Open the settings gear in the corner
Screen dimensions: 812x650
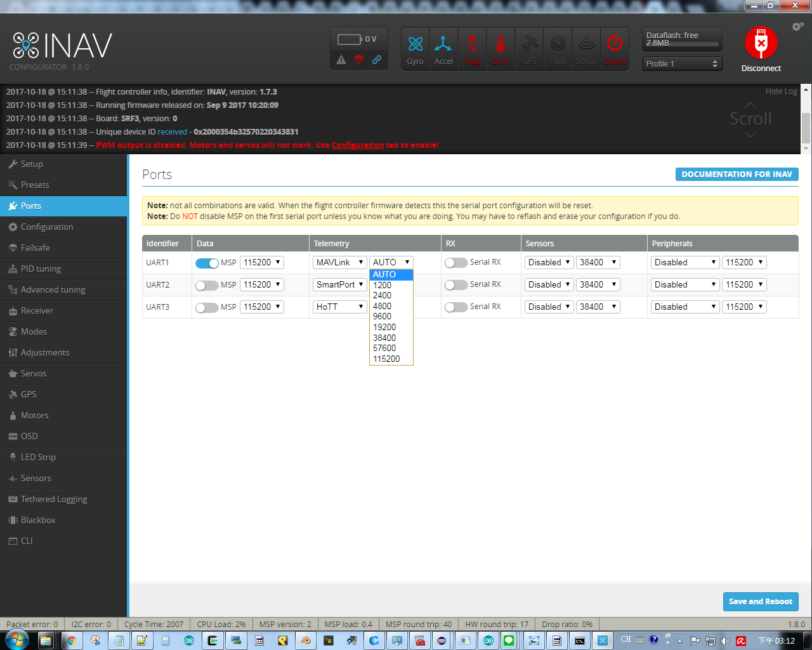tap(797, 26)
